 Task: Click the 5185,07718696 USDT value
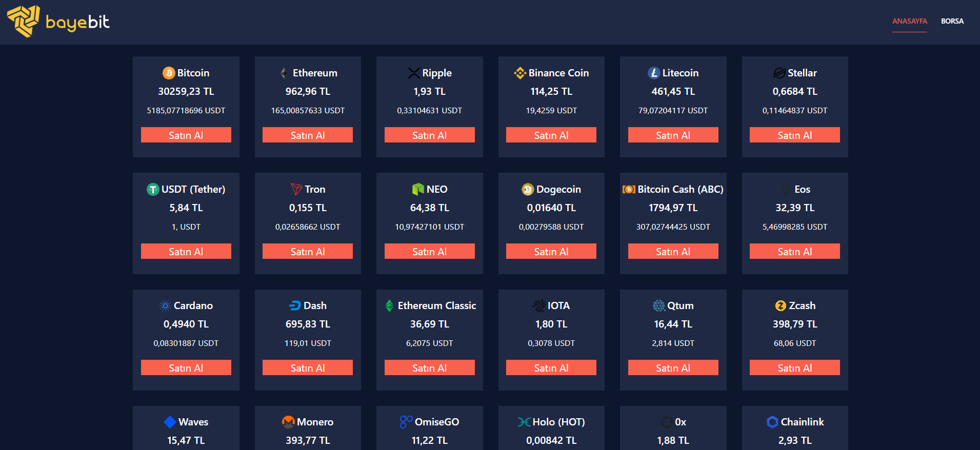(x=186, y=110)
